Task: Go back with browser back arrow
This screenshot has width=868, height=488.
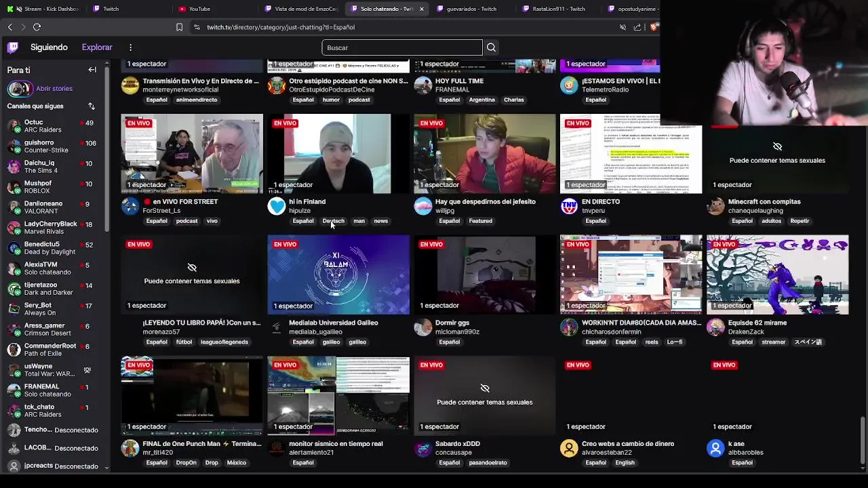Action: [10, 27]
